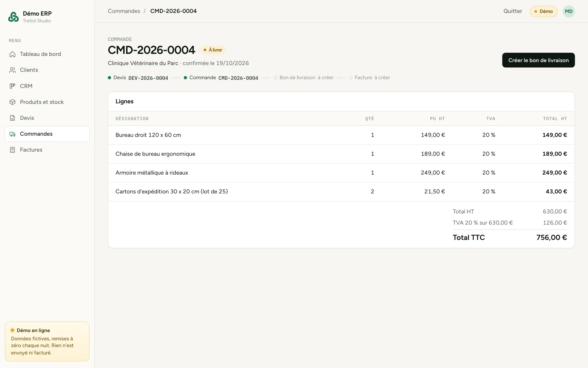
Task: Click the 21,50 € unit price
Action: [x=435, y=192]
